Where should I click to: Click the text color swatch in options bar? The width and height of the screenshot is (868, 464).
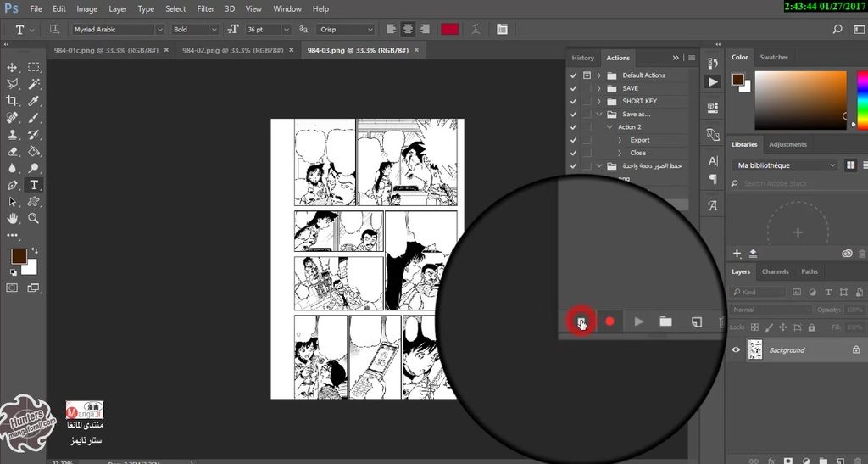click(449, 30)
